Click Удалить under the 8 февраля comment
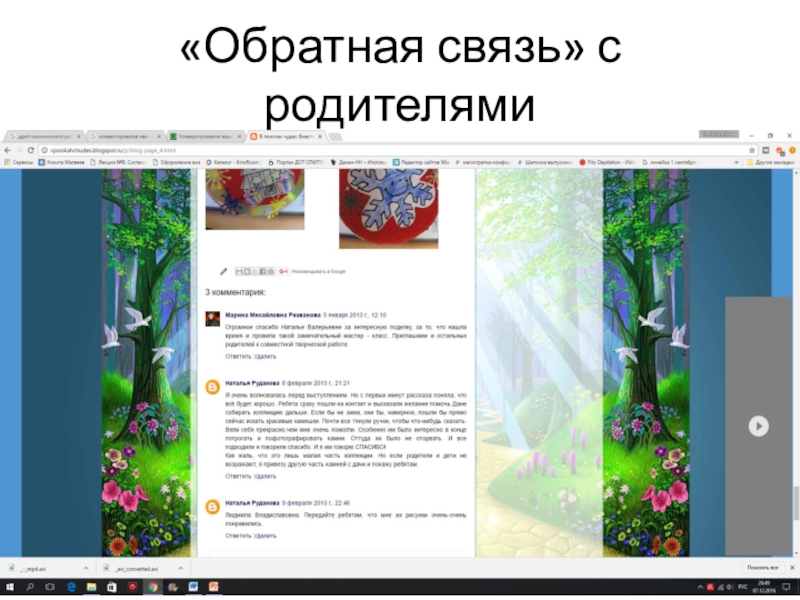The width and height of the screenshot is (800, 600). pyautogui.click(x=264, y=477)
